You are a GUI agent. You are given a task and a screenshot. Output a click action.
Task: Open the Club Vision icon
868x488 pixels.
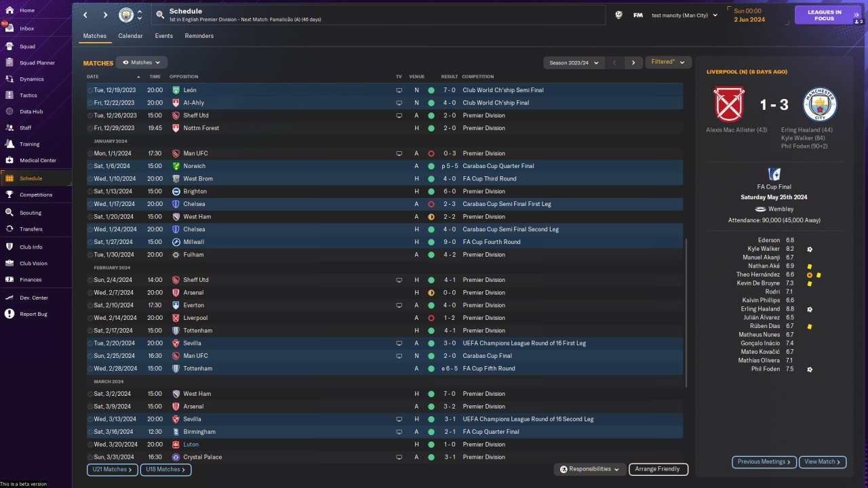click(9, 263)
